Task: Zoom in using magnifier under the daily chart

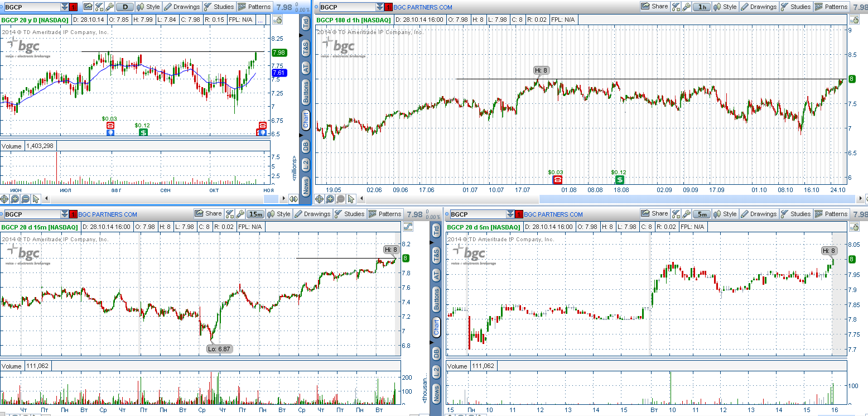Action: coord(15,199)
